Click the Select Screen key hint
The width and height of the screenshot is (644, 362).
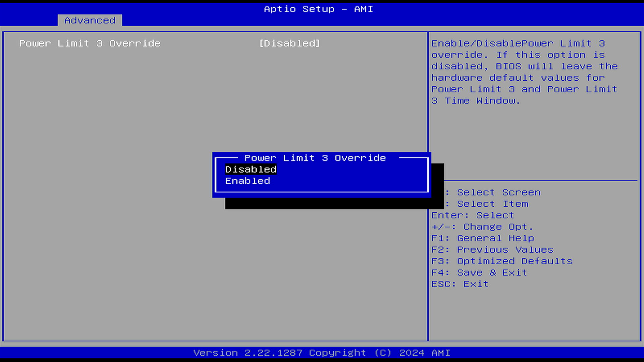point(498,192)
